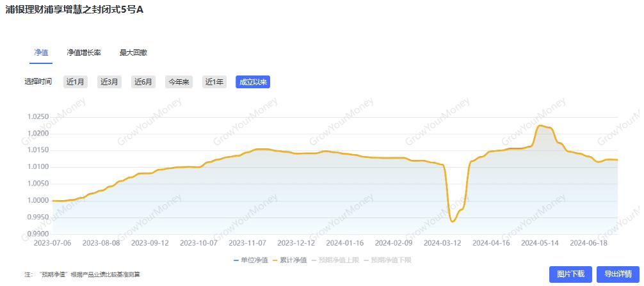
Task: Click the footnote about 预期净值
Action: click(82, 274)
